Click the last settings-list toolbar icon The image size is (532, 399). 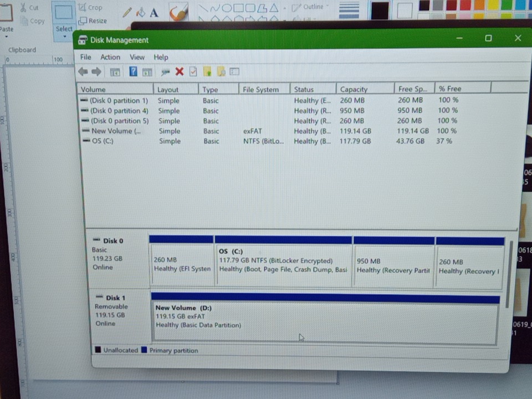tap(234, 71)
